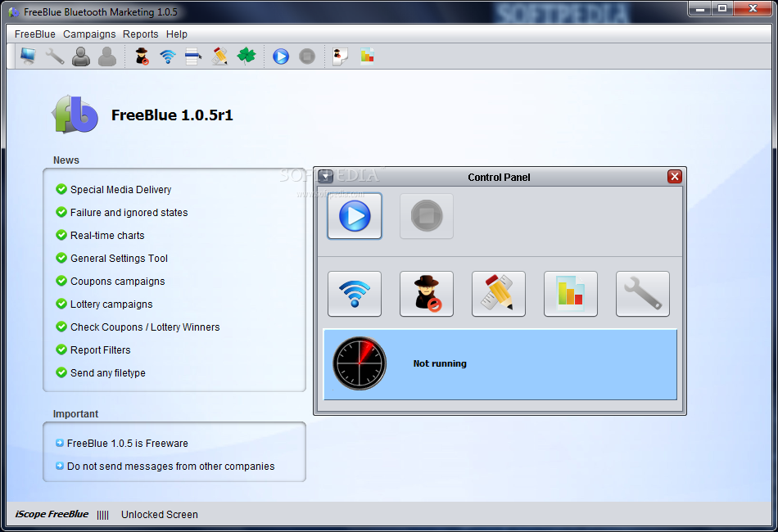The width and height of the screenshot is (778, 532).
Task: Click 'General Settings Tool' news item
Action: (x=119, y=259)
